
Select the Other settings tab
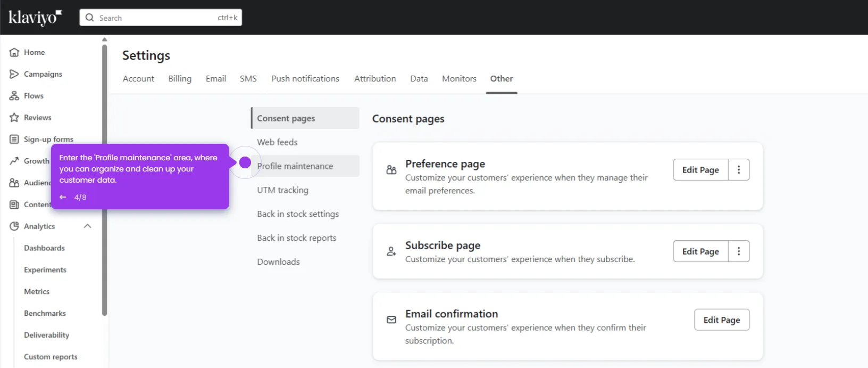click(x=502, y=79)
